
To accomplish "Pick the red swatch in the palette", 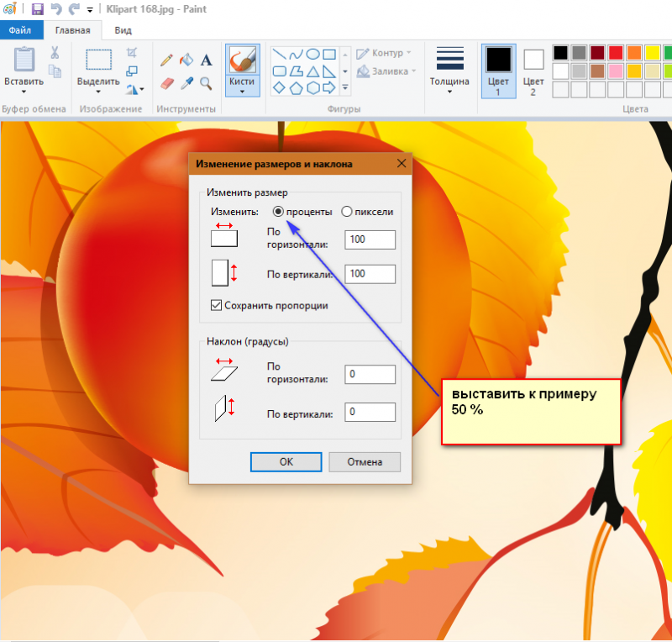I will (x=616, y=53).
